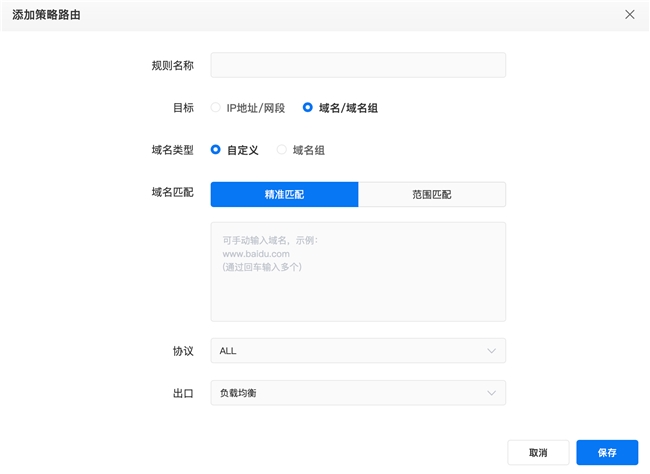Viewport: 650px width, 474px height.
Task: Select the IP地址/网段 target radio button
Action: tap(216, 108)
